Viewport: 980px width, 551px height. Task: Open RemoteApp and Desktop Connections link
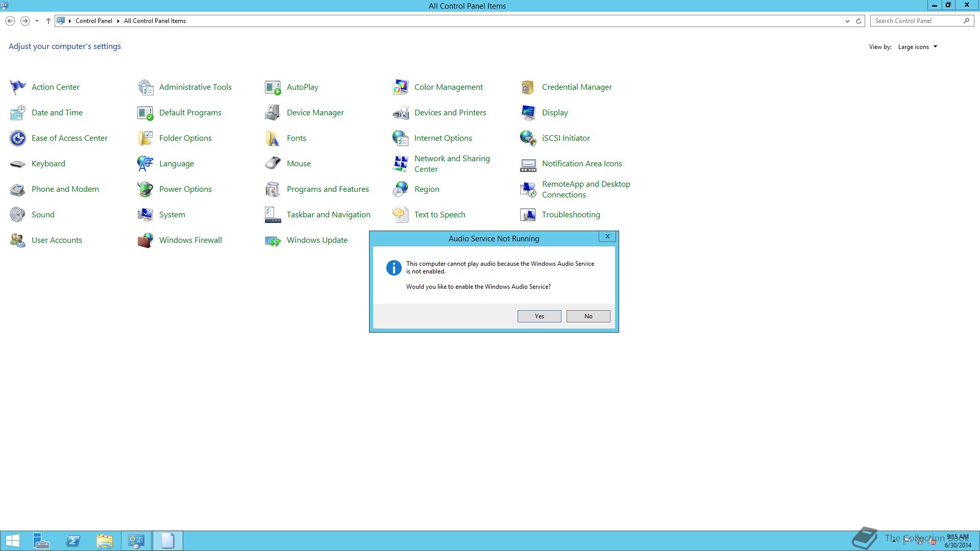[x=586, y=189]
